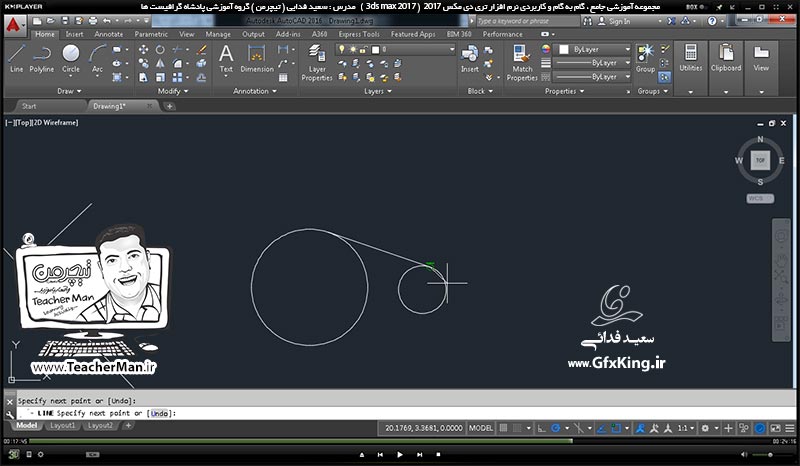Open the Parametric ribbon tab
Screen dimensions: 800x466
151,34
